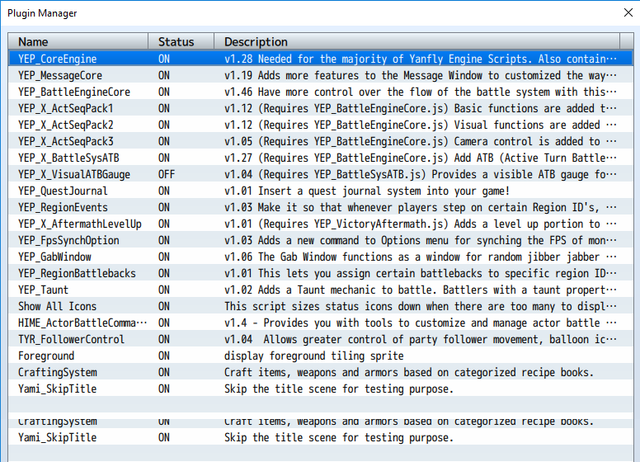
Task: Click the ON status of Foreground
Action: click(164, 356)
